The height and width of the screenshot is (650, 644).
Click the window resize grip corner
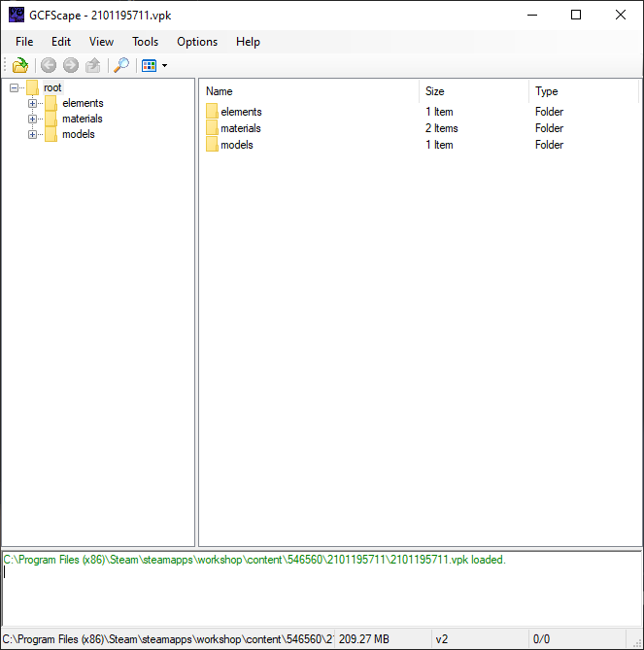pyautogui.click(x=637, y=643)
